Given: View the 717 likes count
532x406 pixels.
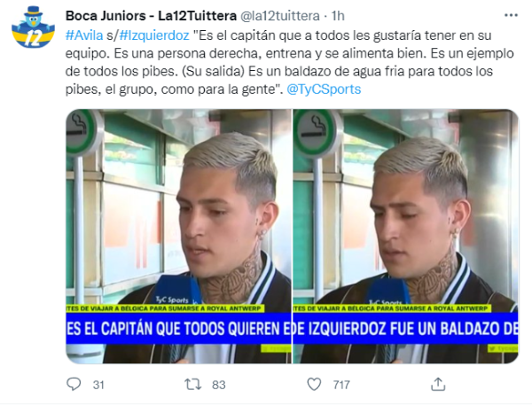Looking at the screenshot, I should click(341, 385).
